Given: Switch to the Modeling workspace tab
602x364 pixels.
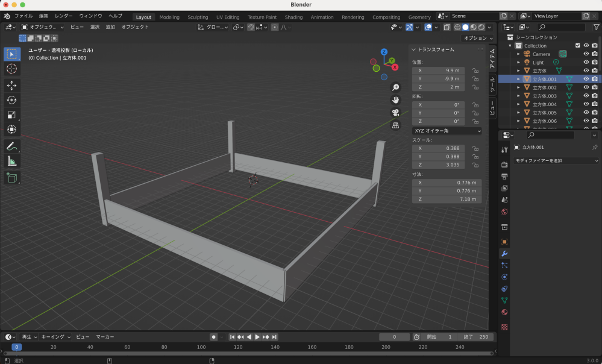Looking at the screenshot, I should [x=169, y=17].
